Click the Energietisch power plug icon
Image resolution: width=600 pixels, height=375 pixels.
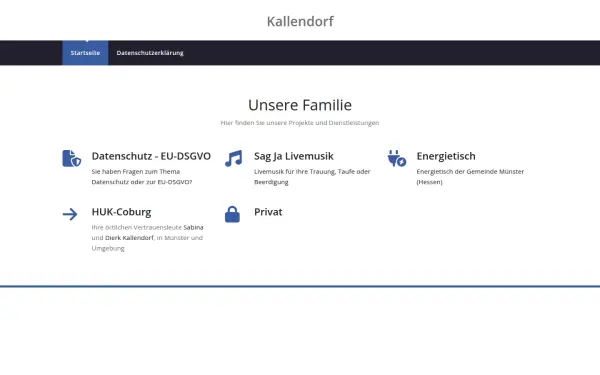(396, 158)
